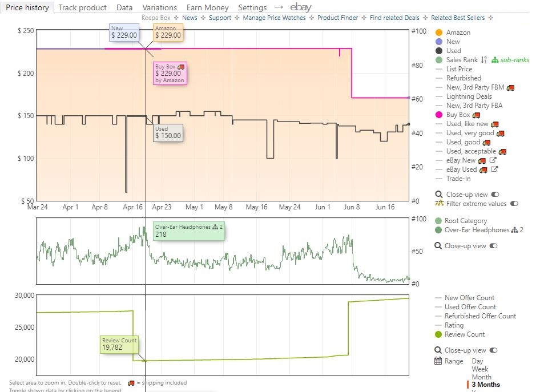
Task: Click the Filter extreme values icon
Action: 439,203
